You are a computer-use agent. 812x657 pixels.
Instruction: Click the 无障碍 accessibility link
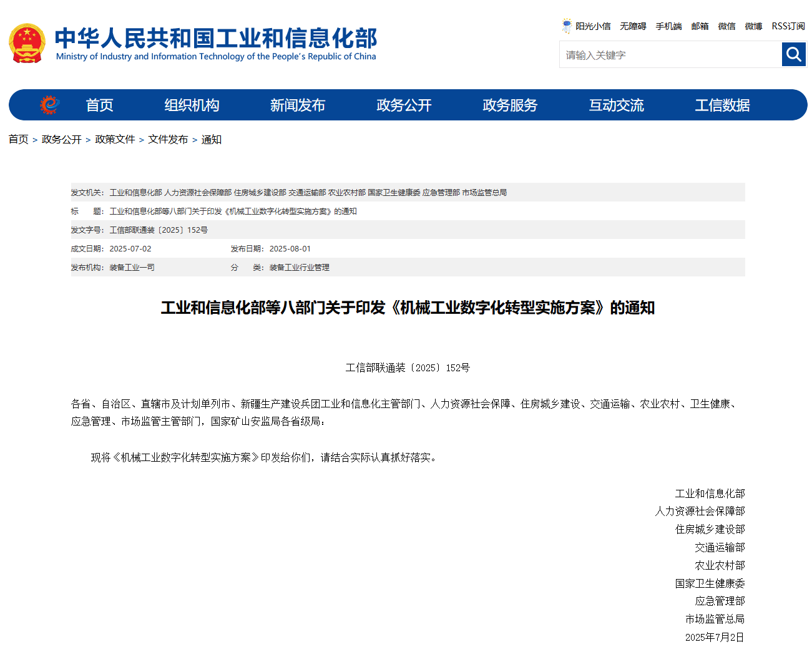633,26
